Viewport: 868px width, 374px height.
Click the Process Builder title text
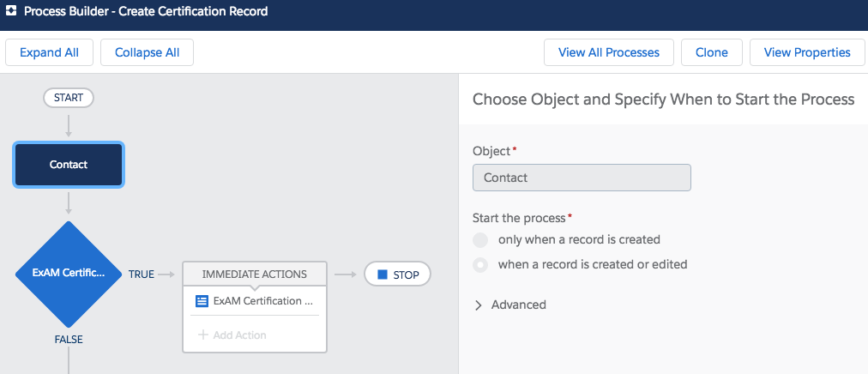pos(146,11)
